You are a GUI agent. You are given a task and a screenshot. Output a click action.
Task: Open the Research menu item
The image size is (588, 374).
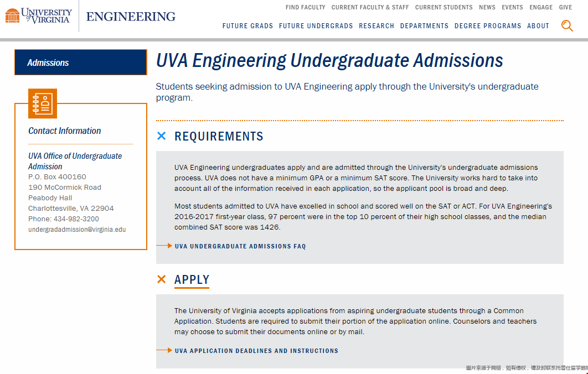(376, 26)
